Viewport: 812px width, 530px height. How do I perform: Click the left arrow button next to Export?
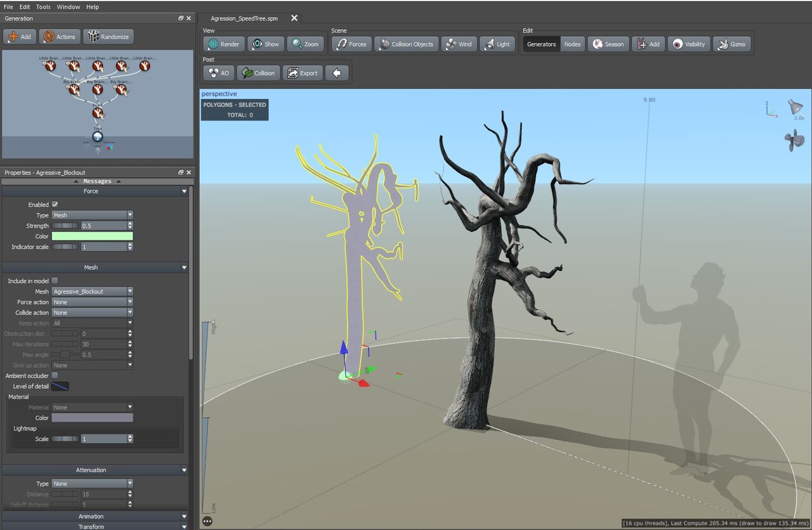click(x=337, y=73)
